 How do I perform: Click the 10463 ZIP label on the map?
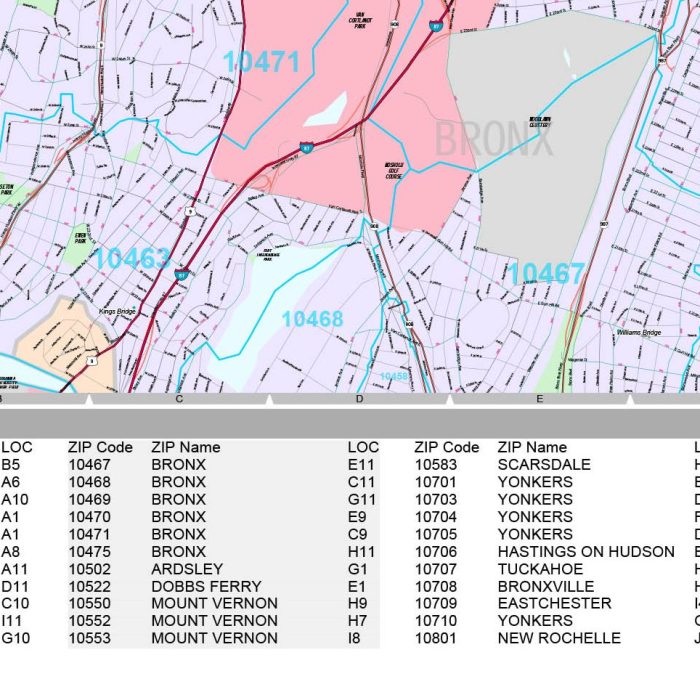pyautogui.click(x=132, y=258)
